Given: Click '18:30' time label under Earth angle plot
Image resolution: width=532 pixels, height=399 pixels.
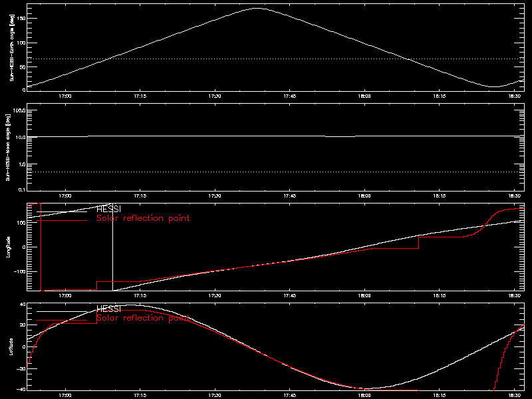Looking at the screenshot, I should point(514,96).
